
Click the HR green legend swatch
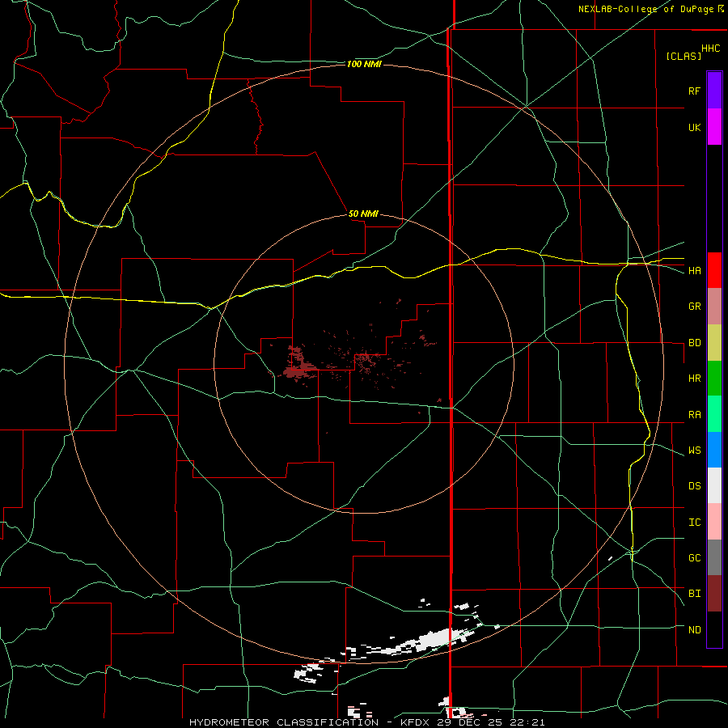714,379
